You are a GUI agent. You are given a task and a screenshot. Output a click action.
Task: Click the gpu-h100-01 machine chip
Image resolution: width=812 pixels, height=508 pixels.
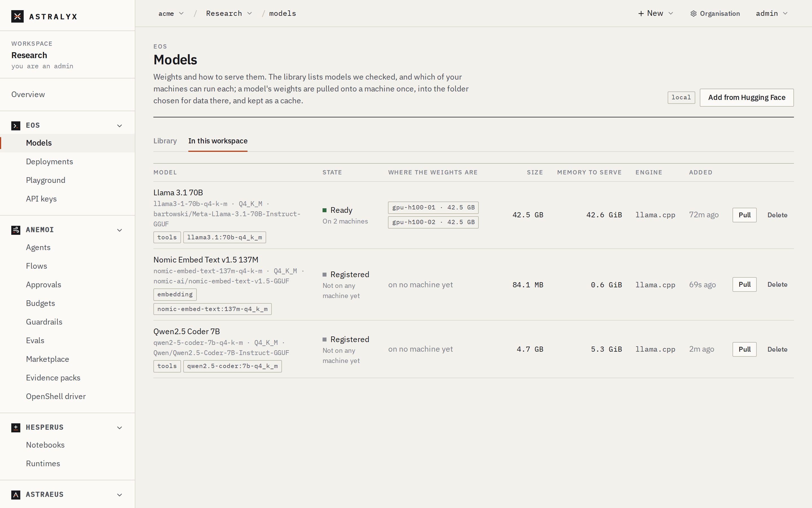click(x=433, y=208)
